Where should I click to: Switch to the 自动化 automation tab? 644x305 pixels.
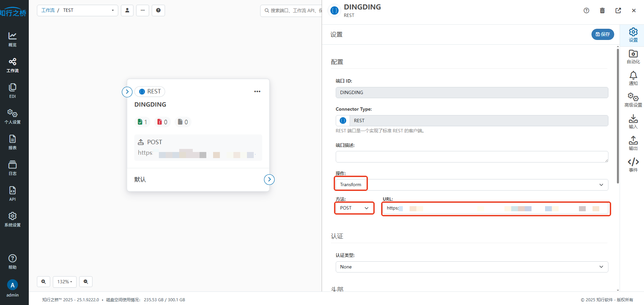[x=633, y=57]
